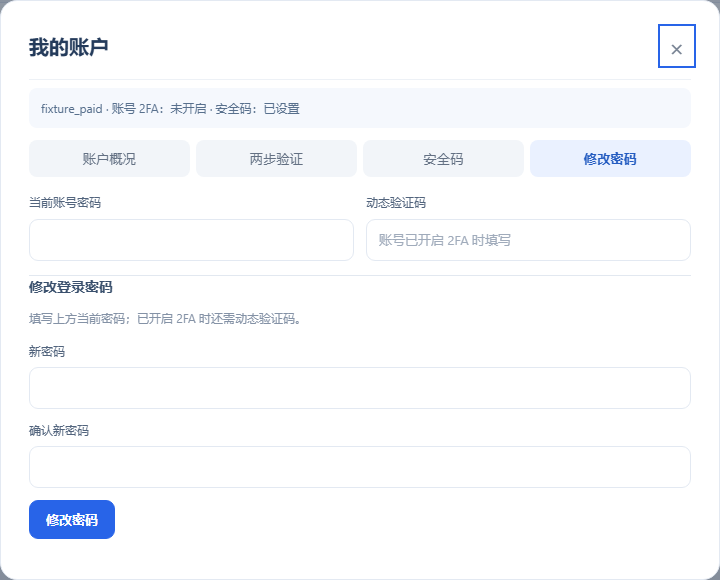Click the 当前账号密码 label
Image resolution: width=720 pixels, height=580 pixels.
tap(65, 203)
